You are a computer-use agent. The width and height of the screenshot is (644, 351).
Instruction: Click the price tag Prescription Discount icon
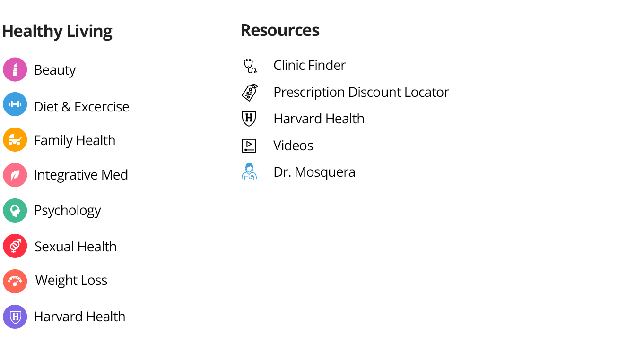[249, 93]
